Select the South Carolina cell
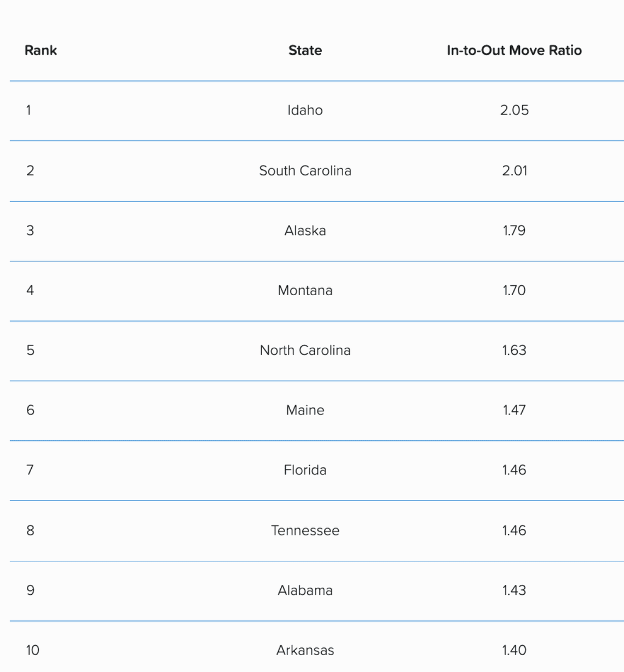This screenshot has width=624, height=672. [x=305, y=170]
